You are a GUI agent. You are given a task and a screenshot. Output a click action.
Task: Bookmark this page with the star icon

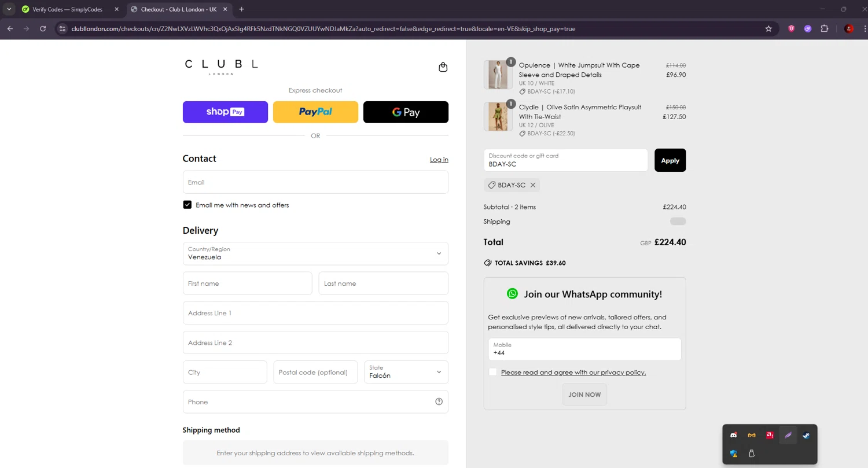click(x=768, y=28)
